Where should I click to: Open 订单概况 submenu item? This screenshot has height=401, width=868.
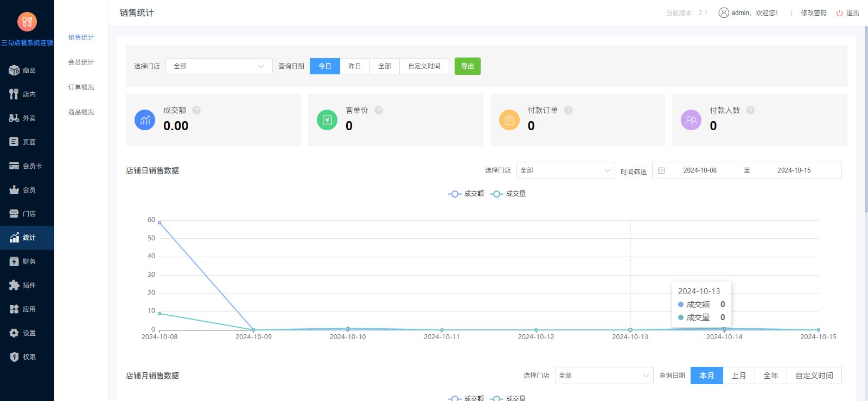(x=81, y=87)
